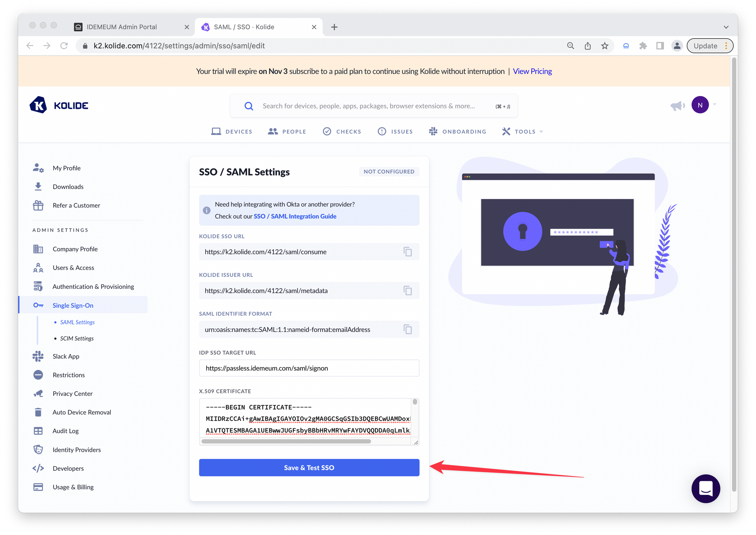This screenshot has height=535, width=756.
Task: Click inside X.509 certificate text area
Action: tap(305, 418)
